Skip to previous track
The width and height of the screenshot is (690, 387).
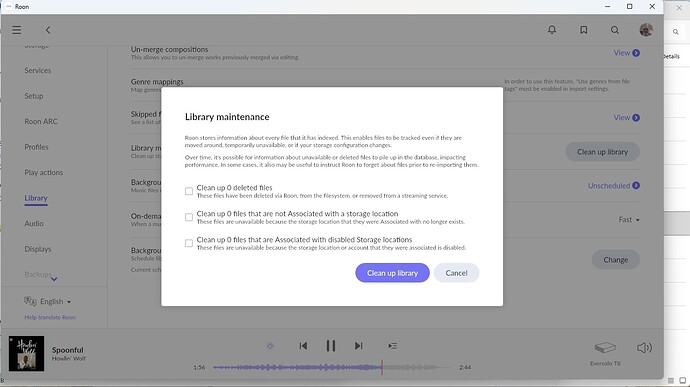click(x=303, y=346)
